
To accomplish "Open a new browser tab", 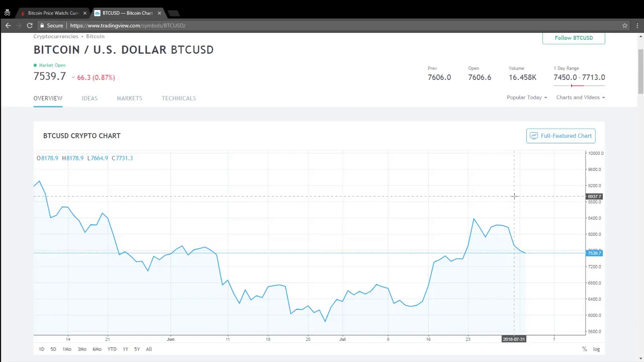I will 173,13.
